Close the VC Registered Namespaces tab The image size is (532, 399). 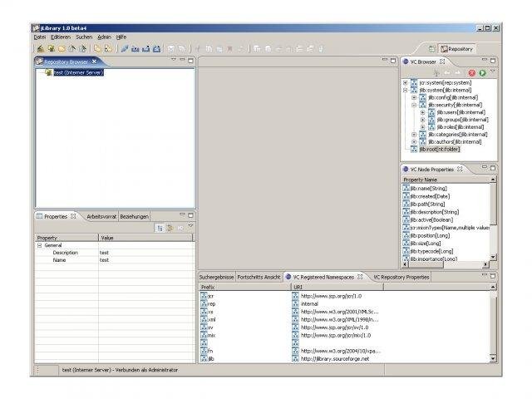360,277
